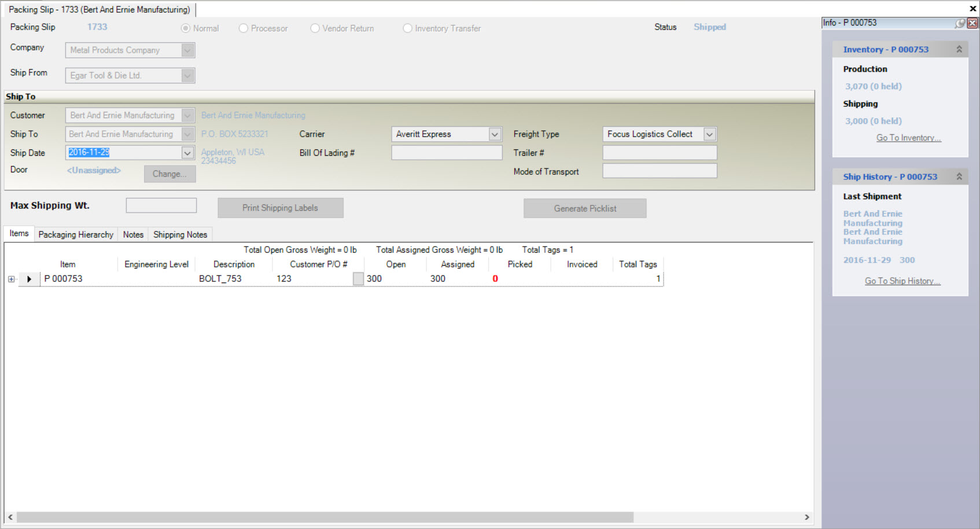Click the Total Tags column header
Screen dimensions: 980x529
638,264
